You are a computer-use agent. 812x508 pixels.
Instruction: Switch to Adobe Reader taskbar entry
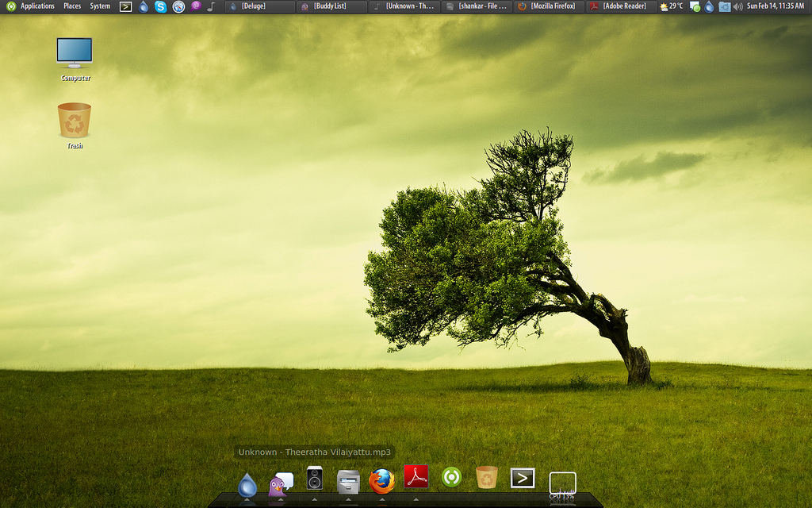tap(621, 6)
